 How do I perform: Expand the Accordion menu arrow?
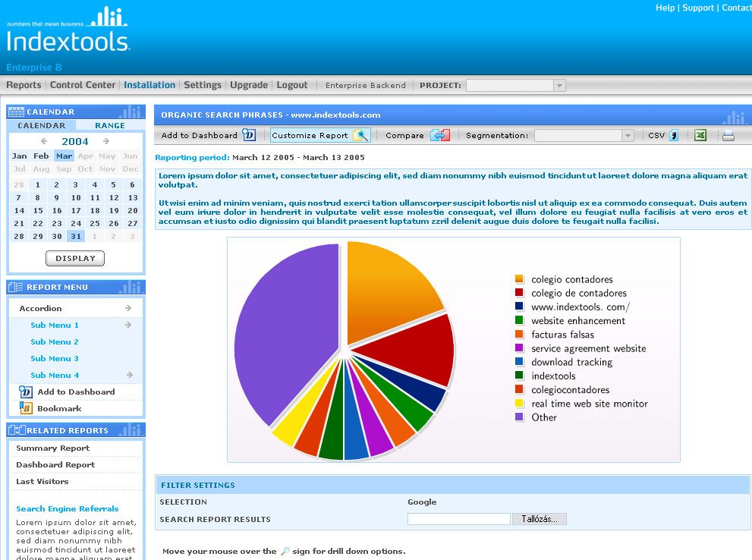pos(128,308)
